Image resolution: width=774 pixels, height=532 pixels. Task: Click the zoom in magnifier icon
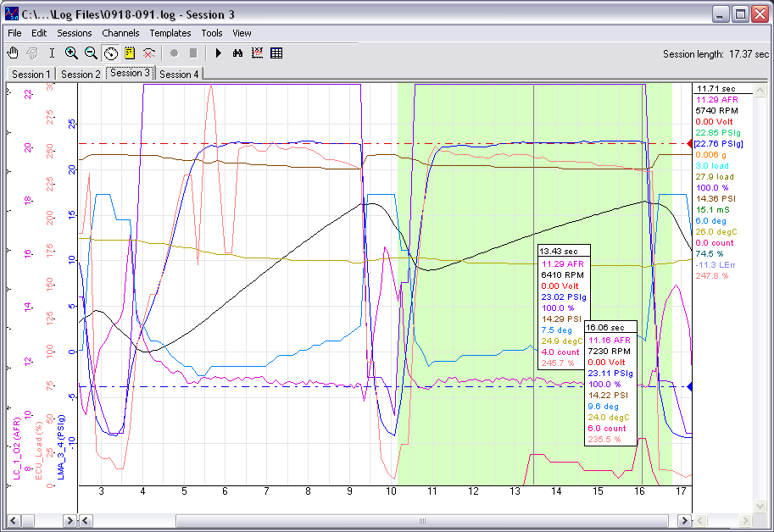[71, 53]
